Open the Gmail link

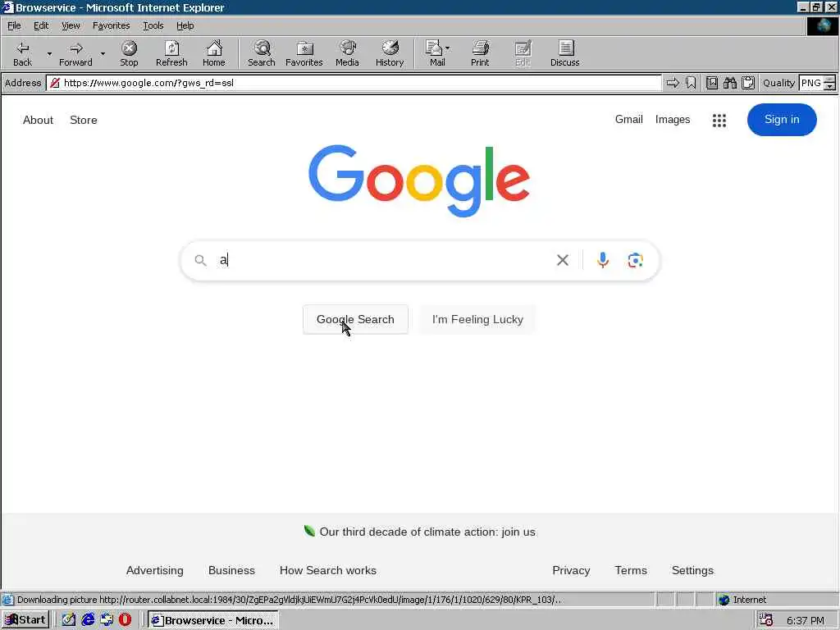click(x=628, y=120)
